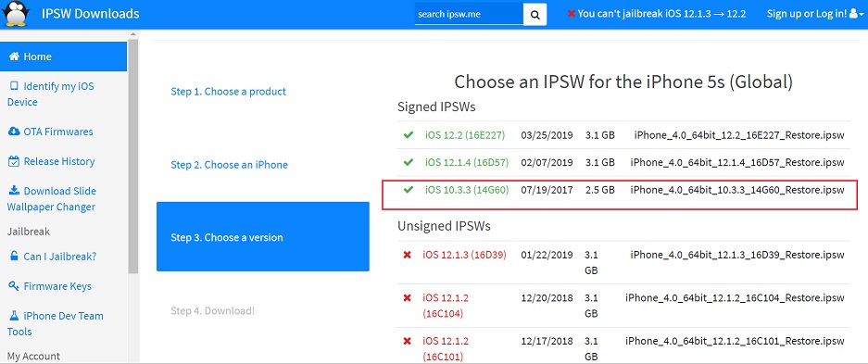The image size is (868, 364).
Task: Expand Sign up or Log in dropdown
Action: click(x=816, y=14)
